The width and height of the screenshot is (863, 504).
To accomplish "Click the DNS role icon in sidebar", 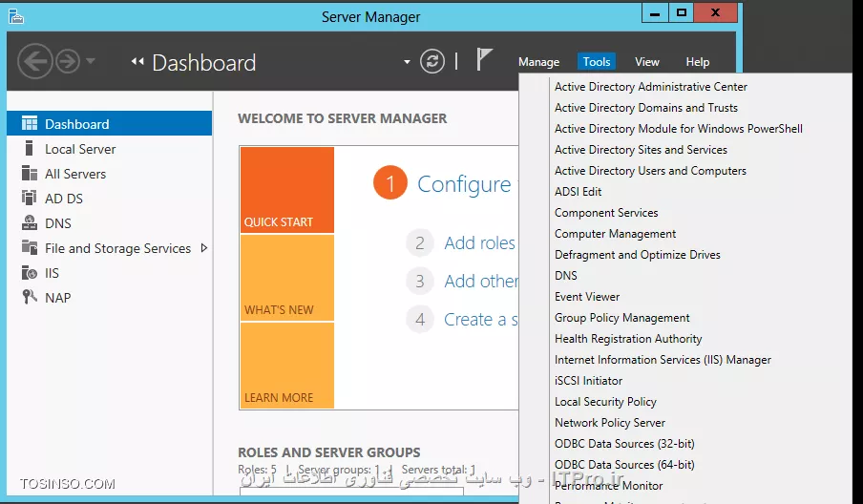I will coord(30,222).
